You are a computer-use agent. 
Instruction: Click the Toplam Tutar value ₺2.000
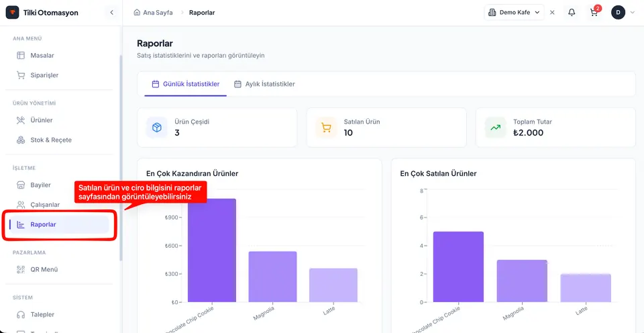coord(528,133)
